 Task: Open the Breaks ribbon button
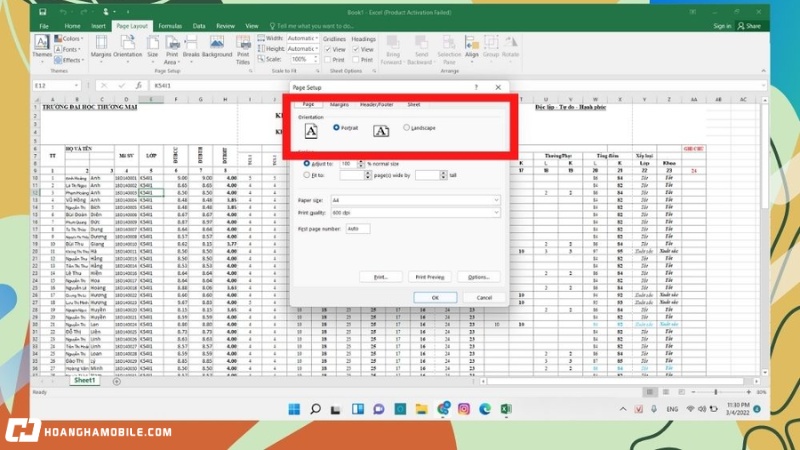pyautogui.click(x=191, y=48)
